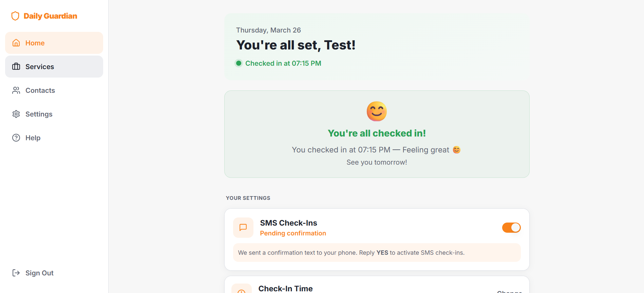
Task: Click the SMS confirmation notice banner
Action: (377, 253)
